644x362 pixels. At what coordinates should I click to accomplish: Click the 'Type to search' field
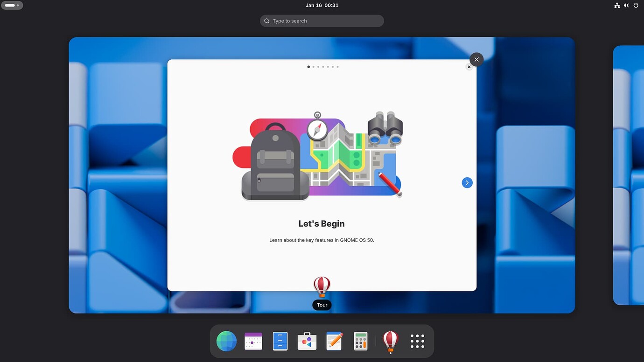point(322,21)
